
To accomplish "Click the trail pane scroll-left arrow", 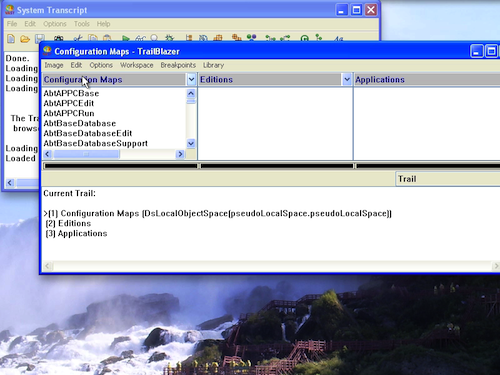I will (x=47, y=266).
